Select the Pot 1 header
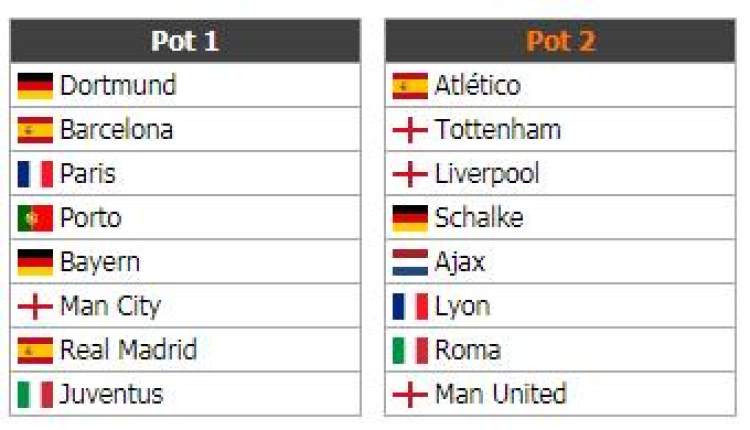This screenshot has width=750, height=430. coord(185,41)
